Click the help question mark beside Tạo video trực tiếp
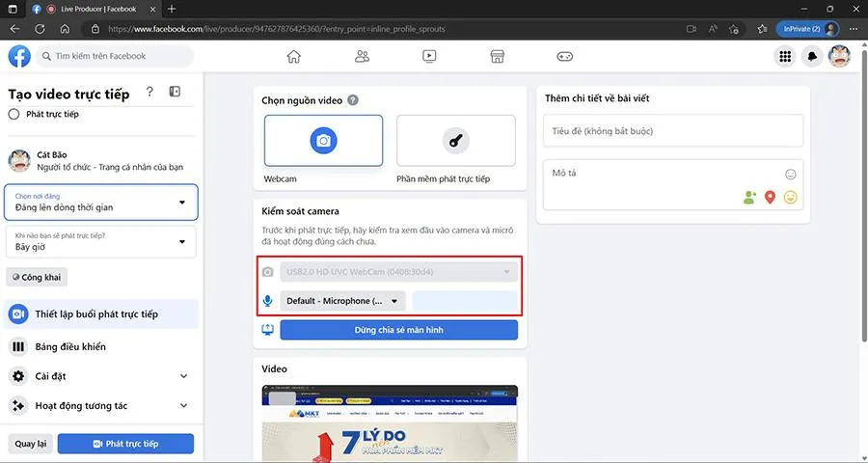The height and width of the screenshot is (463, 868). (149, 92)
